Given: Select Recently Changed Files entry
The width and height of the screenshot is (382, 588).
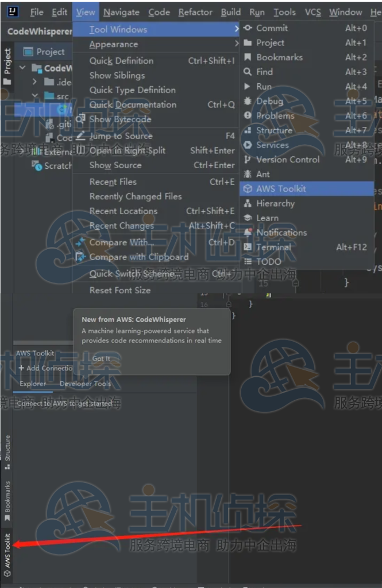Looking at the screenshot, I should point(156,196).
